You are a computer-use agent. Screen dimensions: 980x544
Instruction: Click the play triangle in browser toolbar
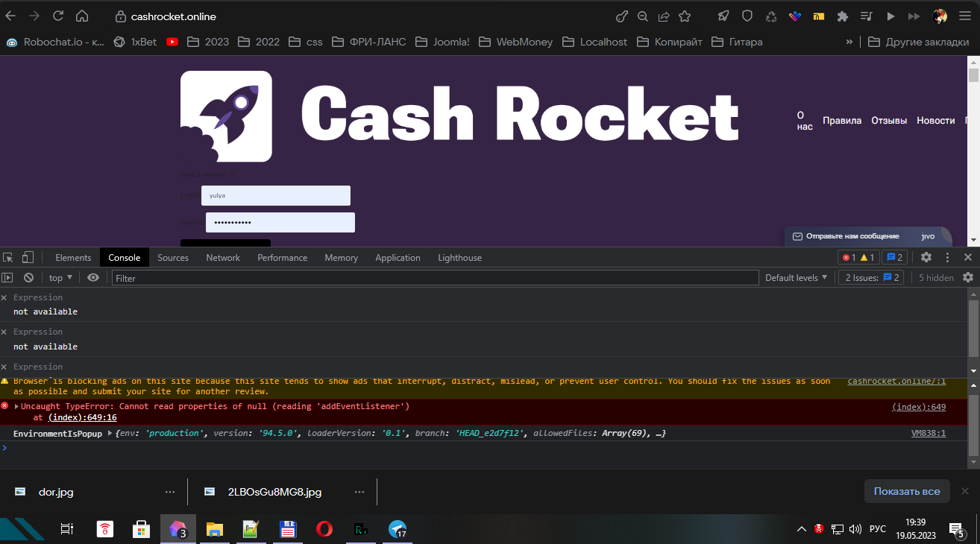(891, 16)
